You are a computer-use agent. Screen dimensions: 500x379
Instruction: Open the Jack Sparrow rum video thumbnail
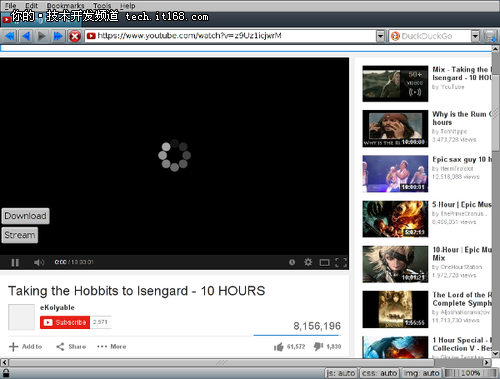395,129
